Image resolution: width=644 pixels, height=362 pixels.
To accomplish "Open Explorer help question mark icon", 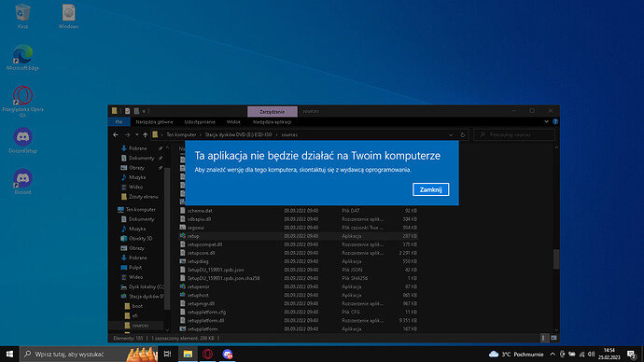I will coord(555,121).
